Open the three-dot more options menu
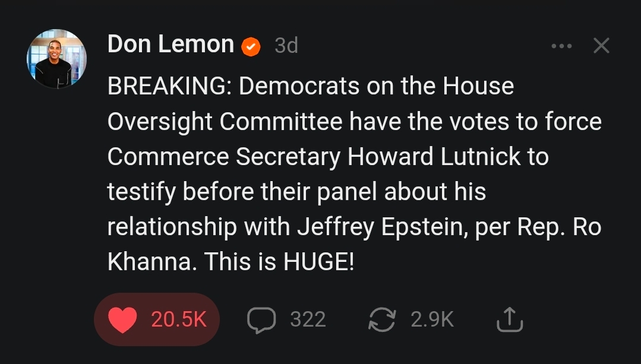641x364 pixels. (561, 46)
